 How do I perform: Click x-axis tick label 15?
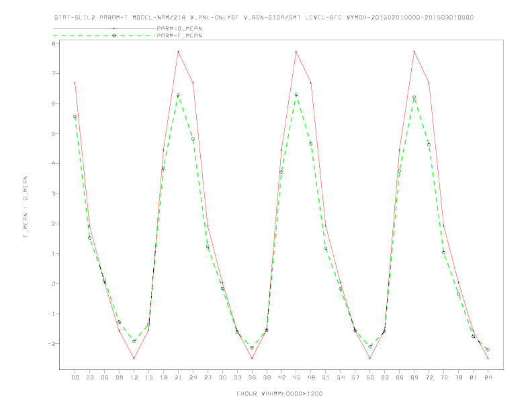[x=148, y=377]
